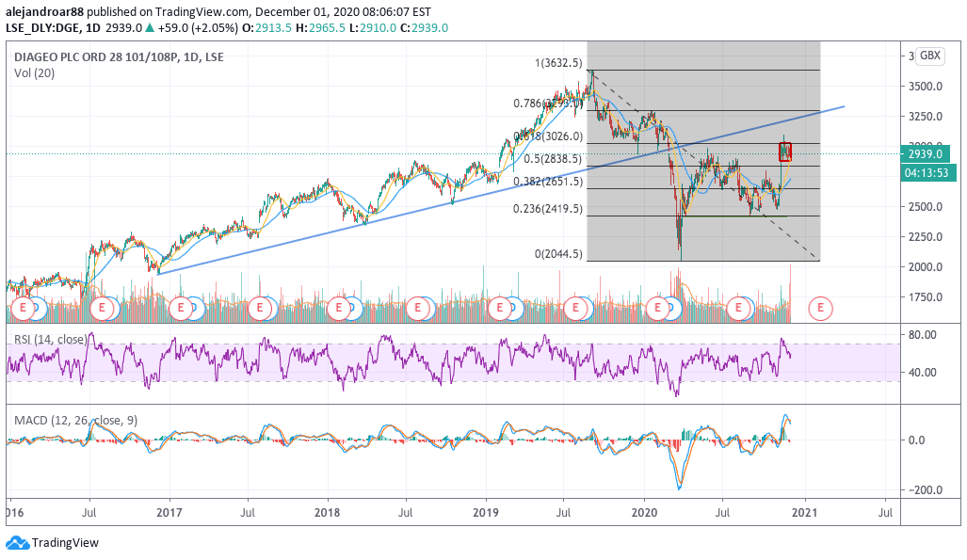Click the 2250.0 price axis value

pos(925,237)
